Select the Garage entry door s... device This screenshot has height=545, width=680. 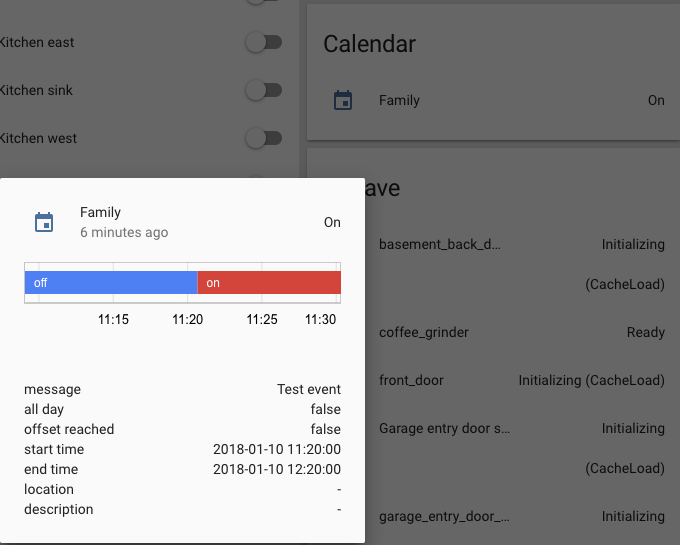444,428
